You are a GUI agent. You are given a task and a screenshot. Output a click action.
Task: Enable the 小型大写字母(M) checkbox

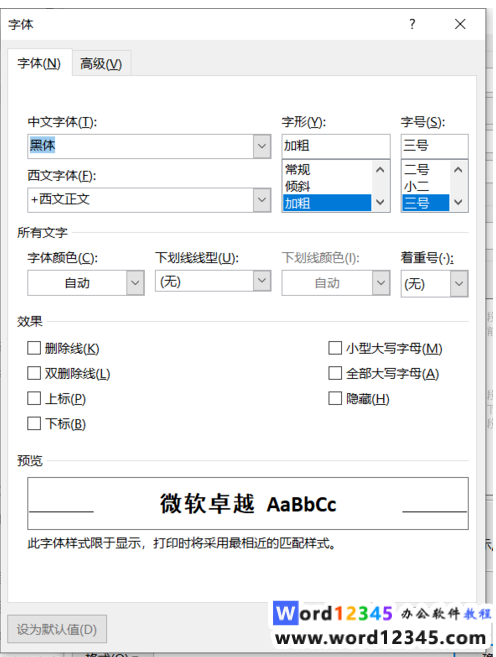click(x=335, y=348)
